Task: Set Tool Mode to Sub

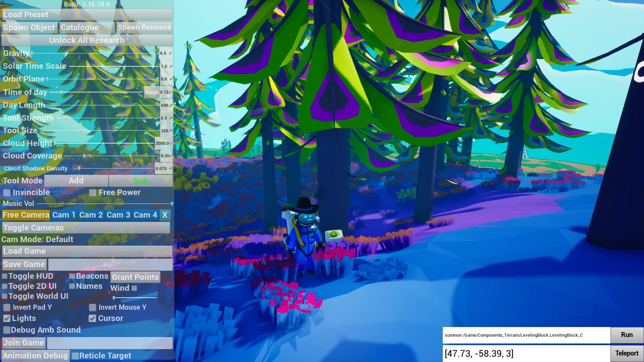Action: pyautogui.click(x=140, y=181)
